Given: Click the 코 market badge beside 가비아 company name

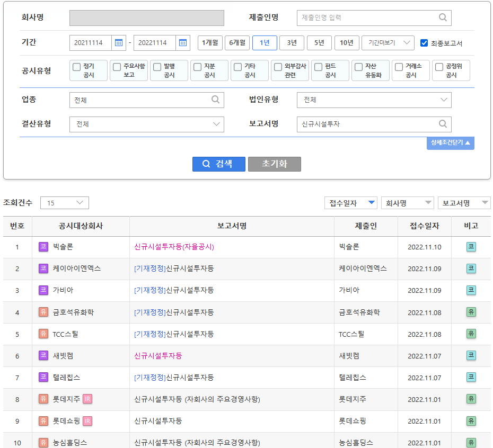Looking at the screenshot, I should 43,290.
